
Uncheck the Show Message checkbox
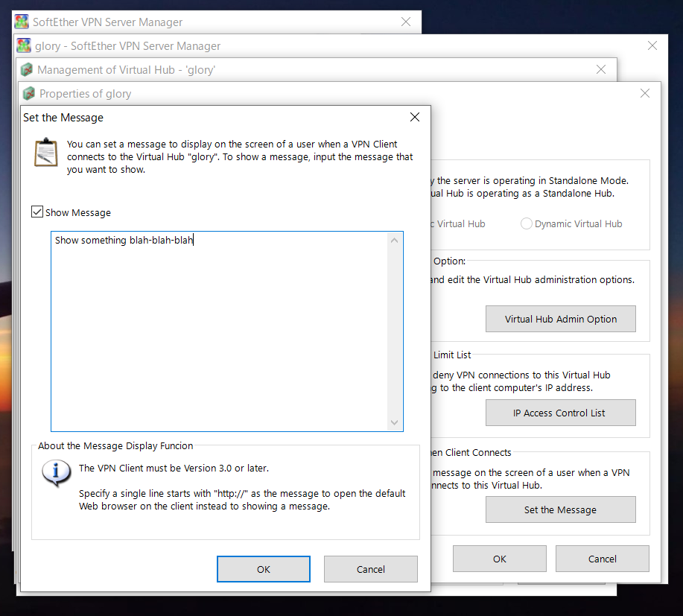pos(37,212)
